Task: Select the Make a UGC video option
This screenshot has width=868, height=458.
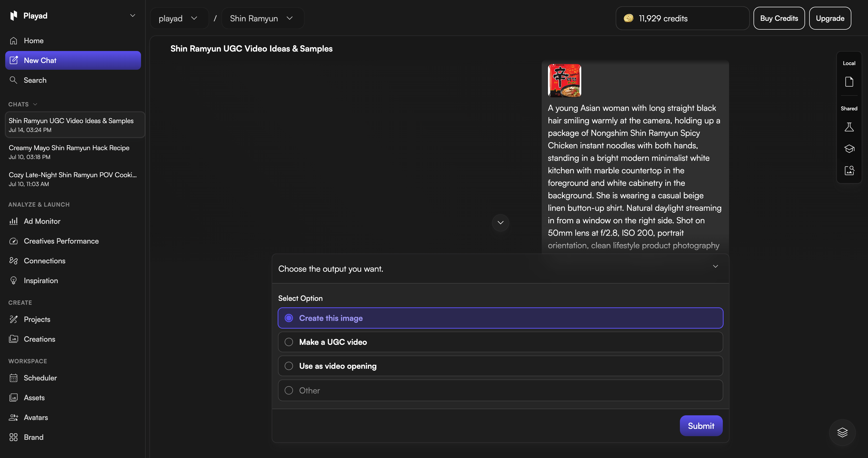Action: tap(500, 342)
